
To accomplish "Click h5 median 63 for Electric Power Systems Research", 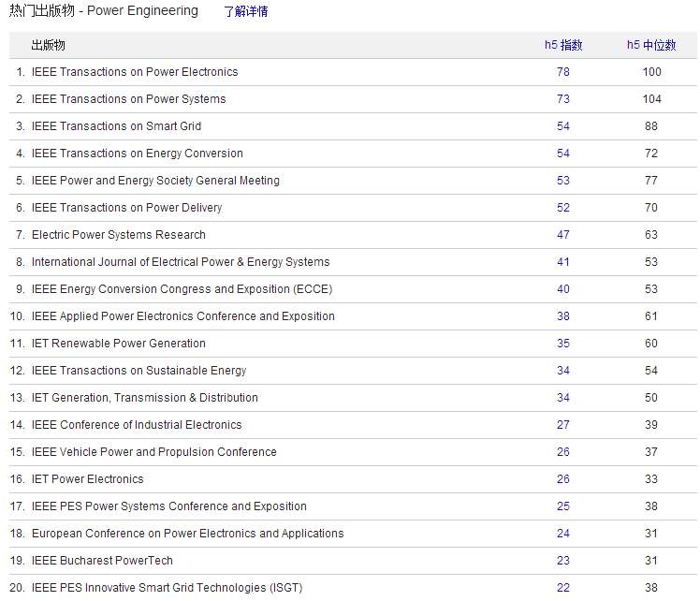I will click(651, 235).
